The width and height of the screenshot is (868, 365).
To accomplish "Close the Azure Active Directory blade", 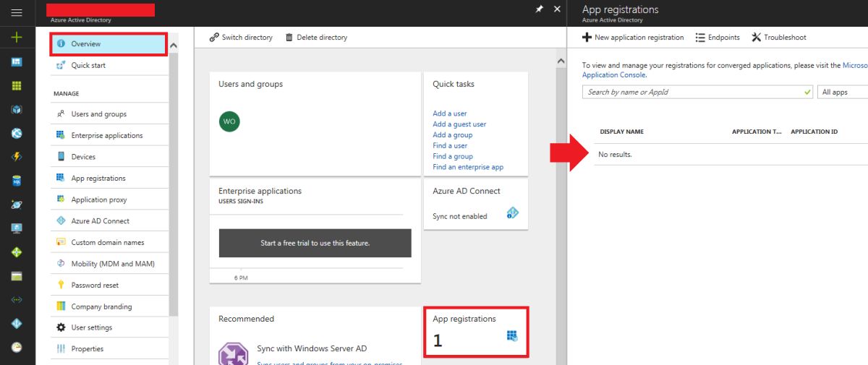I will (x=557, y=9).
